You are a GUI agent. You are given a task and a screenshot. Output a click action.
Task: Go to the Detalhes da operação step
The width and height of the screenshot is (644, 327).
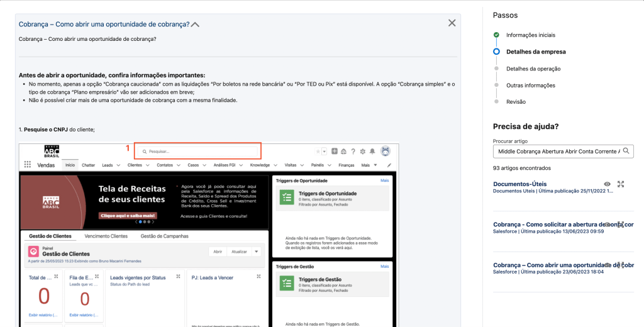[x=533, y=69]
